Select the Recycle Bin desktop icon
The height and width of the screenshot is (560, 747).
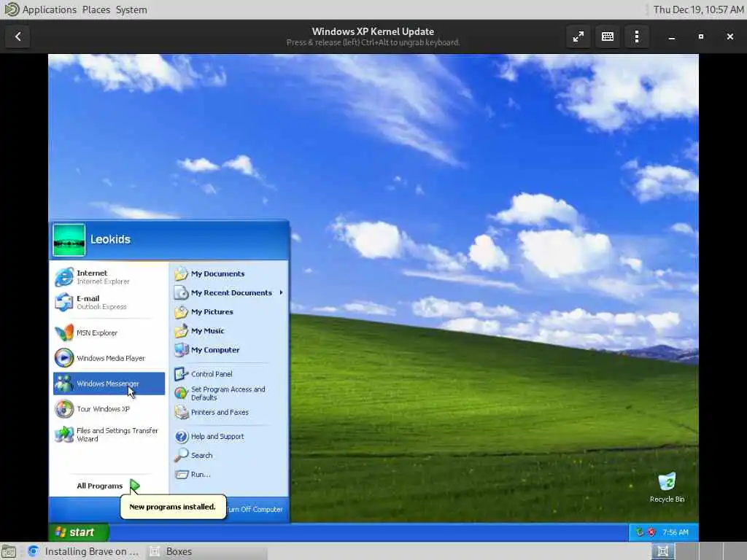[667, 487]
